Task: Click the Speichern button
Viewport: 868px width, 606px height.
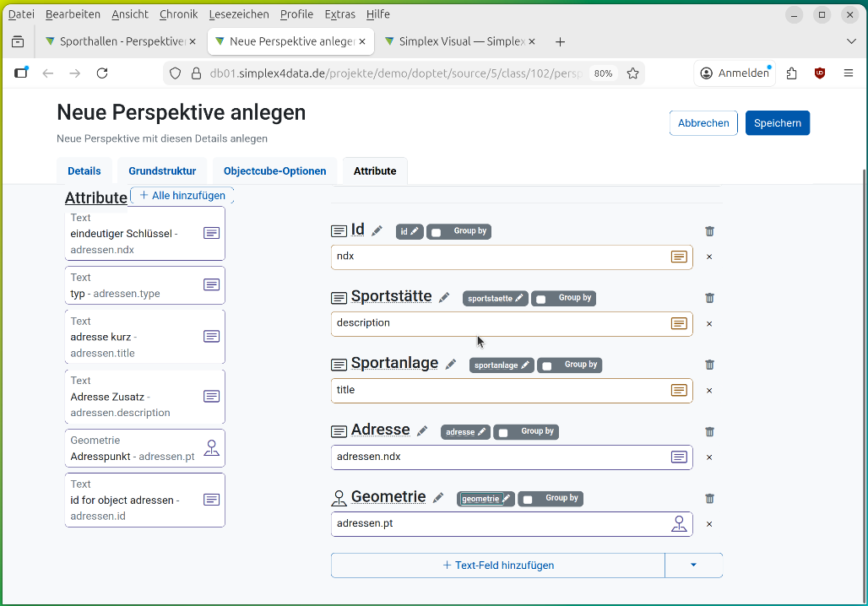Action: (x=777, y=123)
